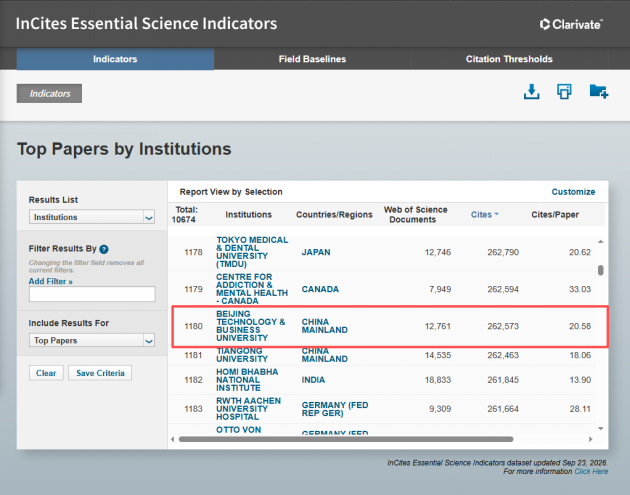This screenshot has width=630, height=495.
Task: Click cites value 262,573
Action: 503,326
